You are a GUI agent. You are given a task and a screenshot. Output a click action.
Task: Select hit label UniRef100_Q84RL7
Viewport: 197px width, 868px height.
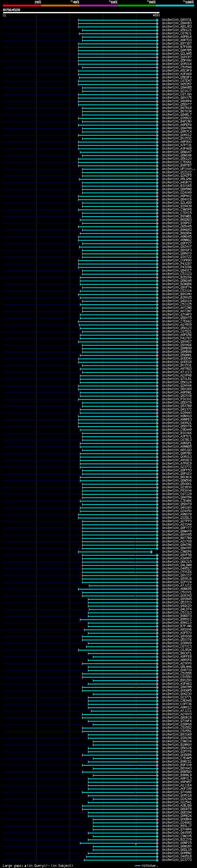177,115
